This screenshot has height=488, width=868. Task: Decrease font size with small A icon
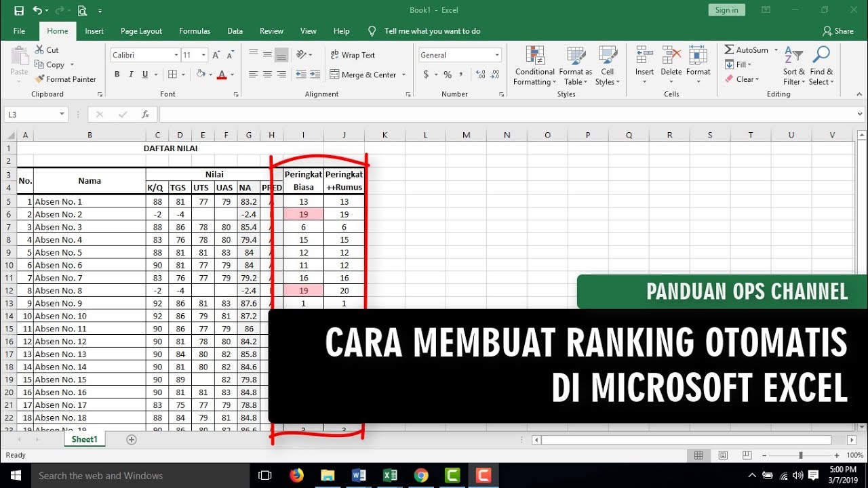click(231, 55)
